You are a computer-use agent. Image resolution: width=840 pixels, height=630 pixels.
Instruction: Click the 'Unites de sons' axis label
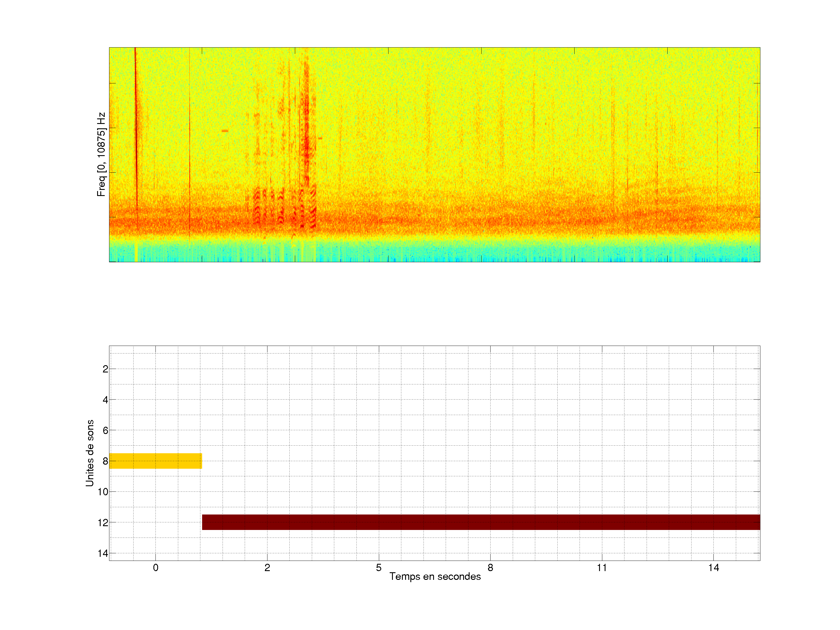pyautogui.click(x=90, y=453)
